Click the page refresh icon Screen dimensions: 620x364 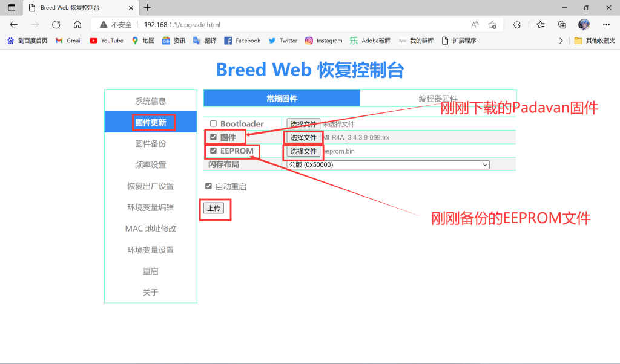coord(56,25)
